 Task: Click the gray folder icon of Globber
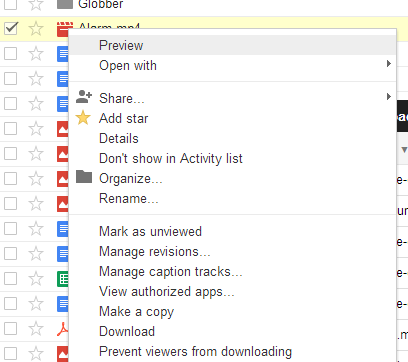(65, 4)
